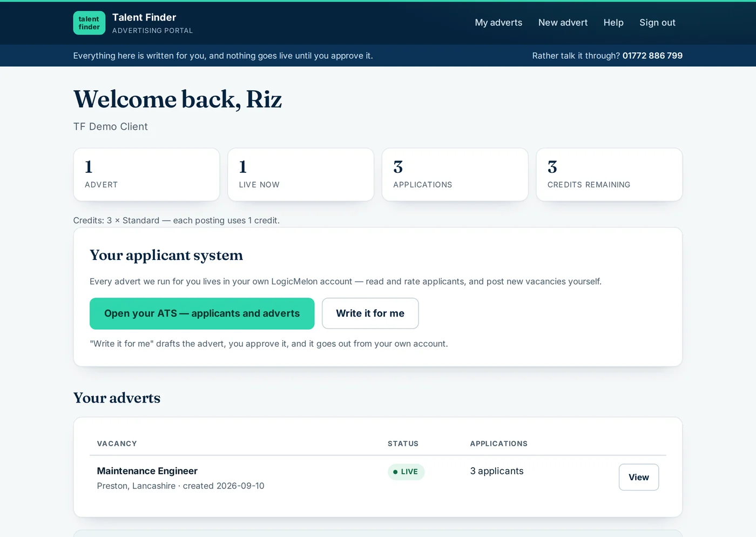This screenshot has width=756, height=537.
Task: Click the Talent Finder portal title
Action: tap(144, 17)
